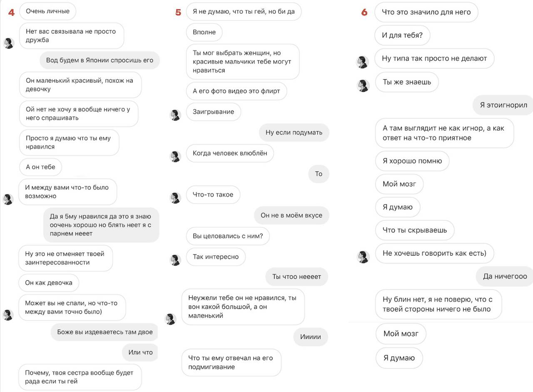This screenshot has height=392, width=533.
Task: Select the "Что ты скрываешь" message bubble
Action: click(x=415, y=230)
